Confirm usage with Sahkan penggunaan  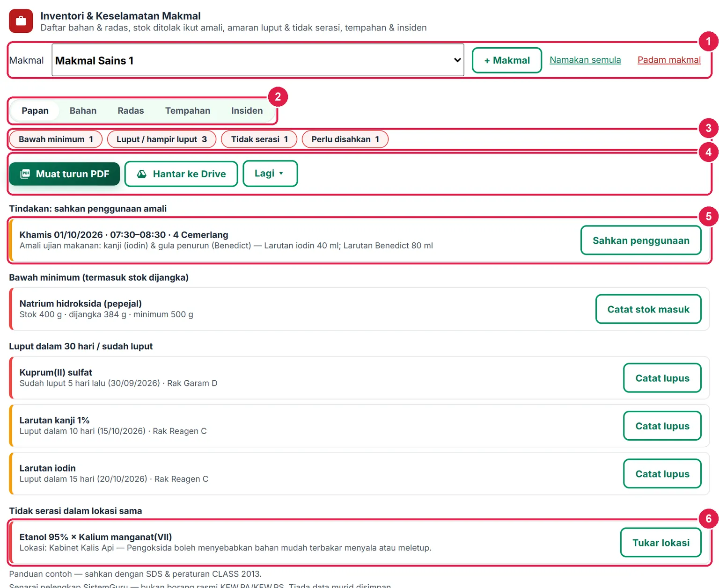(x=641, y=240)
